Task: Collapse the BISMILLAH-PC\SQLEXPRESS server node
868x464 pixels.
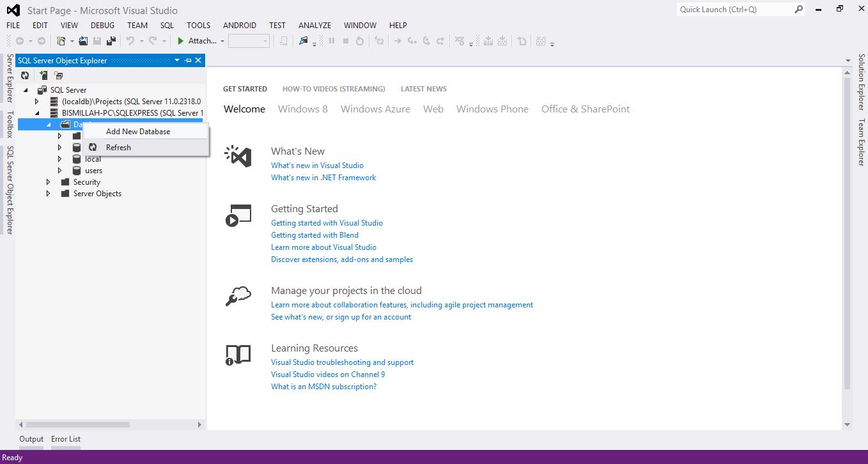Action: (x=38, y=113)
